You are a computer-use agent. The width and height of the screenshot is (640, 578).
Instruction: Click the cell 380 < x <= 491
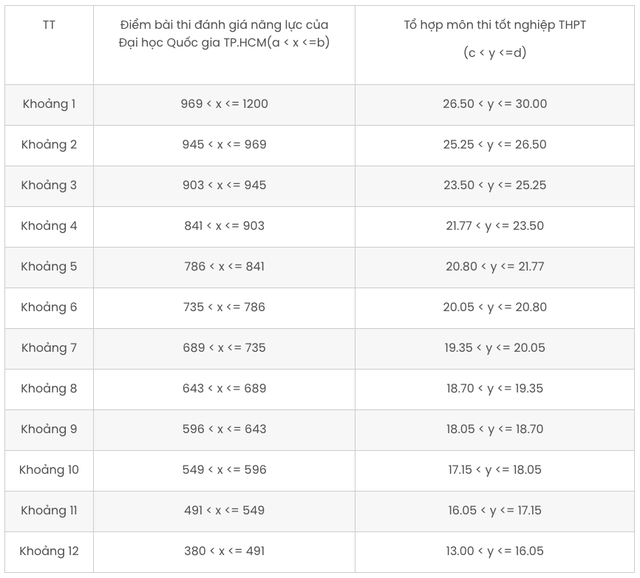point(224,551)
